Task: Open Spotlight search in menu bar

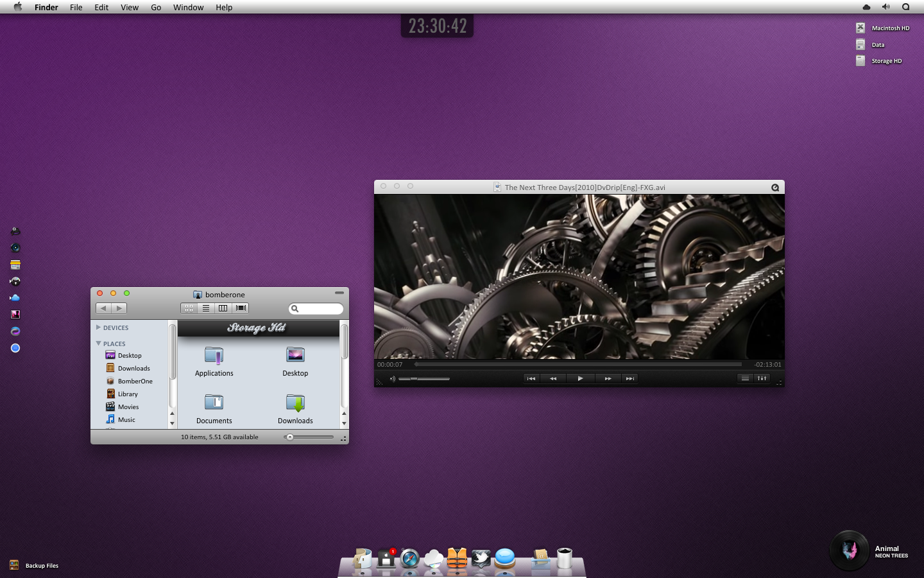Action: tap(905, 7)
